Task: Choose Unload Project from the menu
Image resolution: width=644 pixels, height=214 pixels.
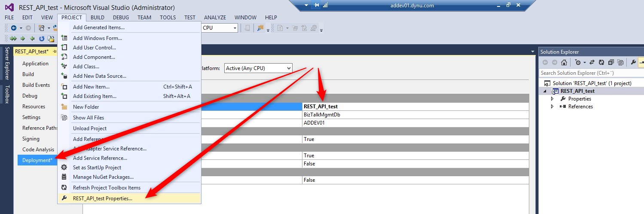Action: (x=129, y=128)
